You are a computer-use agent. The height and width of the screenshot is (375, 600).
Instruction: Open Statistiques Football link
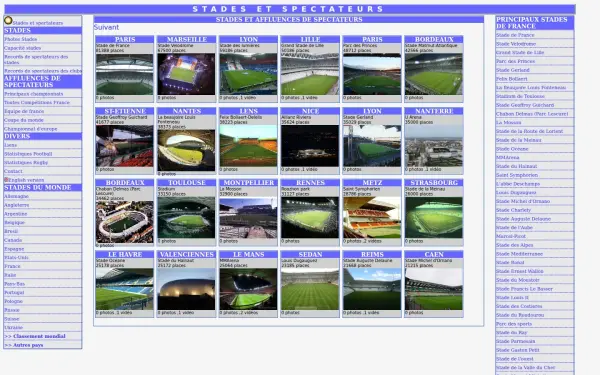28,154
